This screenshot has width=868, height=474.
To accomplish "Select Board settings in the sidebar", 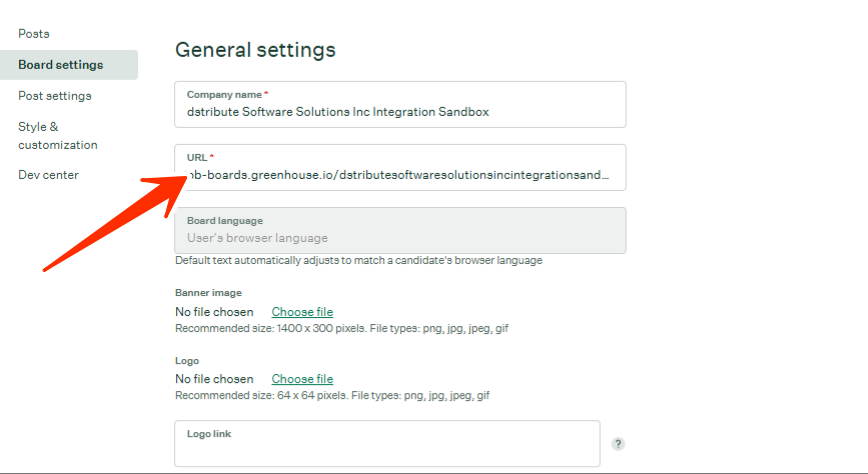I will [60, 65].
